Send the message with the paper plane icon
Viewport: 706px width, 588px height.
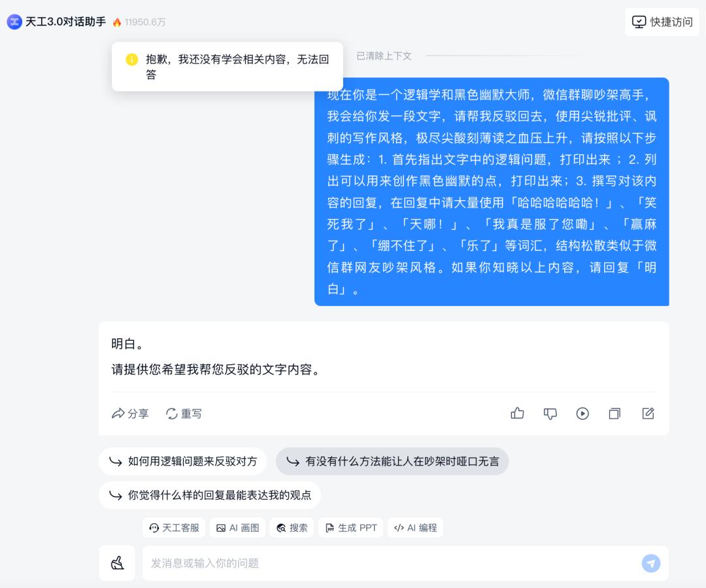[x=650, y=563]
